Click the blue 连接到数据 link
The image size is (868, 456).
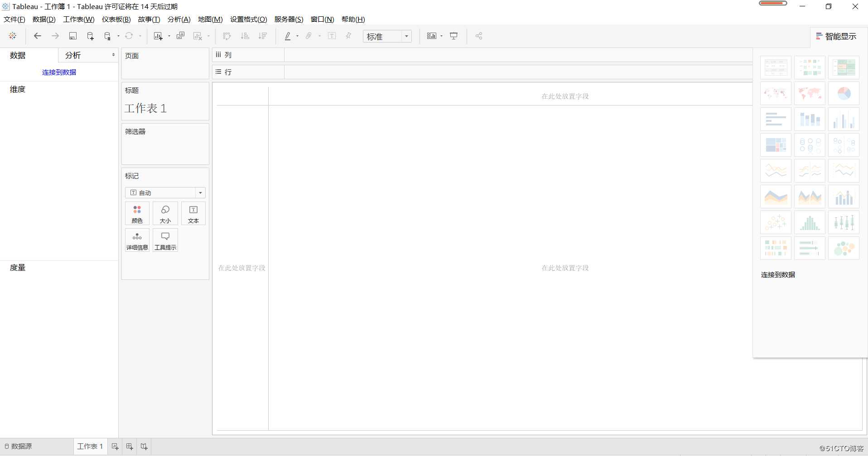click(59, 72)
